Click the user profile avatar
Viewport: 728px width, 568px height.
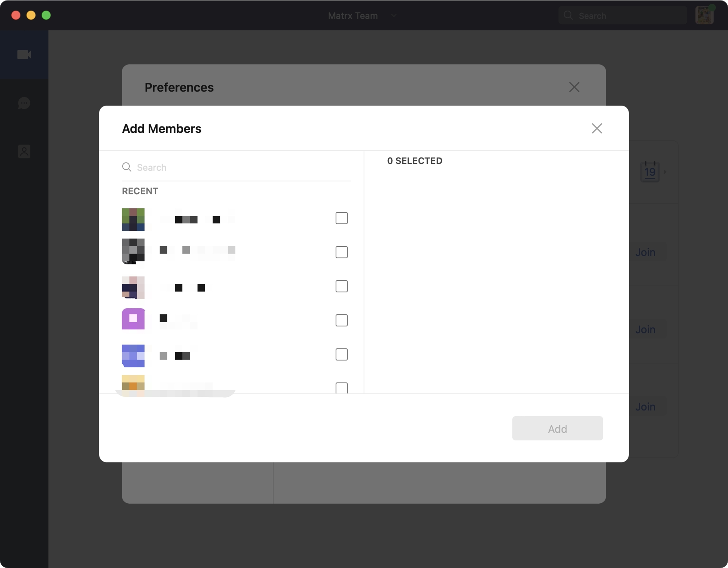click(x=704, y=16)
